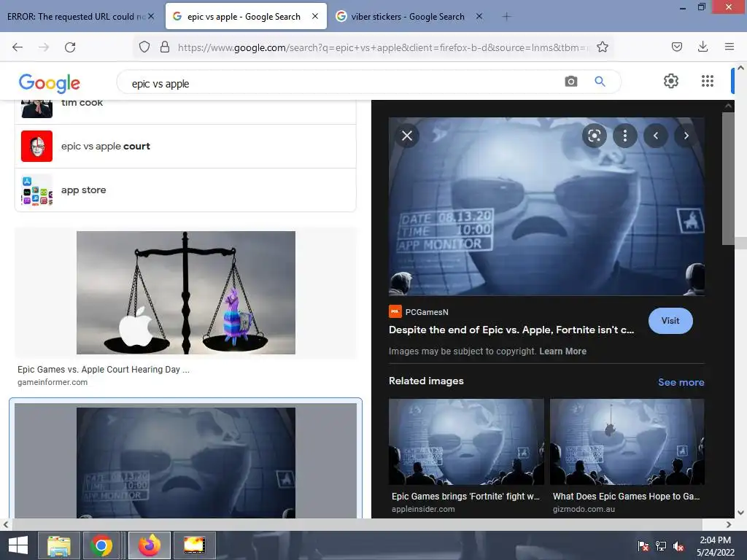
Task: Open a new tab with plus button
Action: tap(506, 17)
